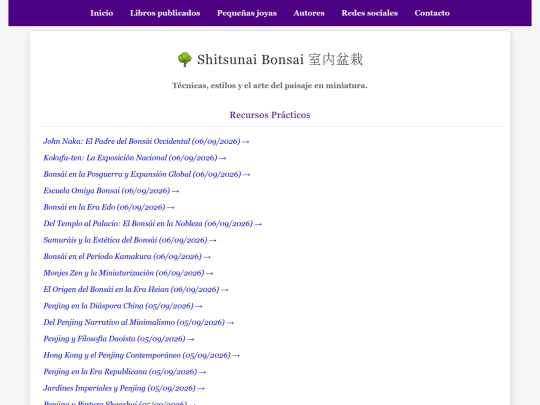Follow Penjing y Filosofía Daoísta link
The width and height of the screenshot is (540, 405).
[119, 339]
